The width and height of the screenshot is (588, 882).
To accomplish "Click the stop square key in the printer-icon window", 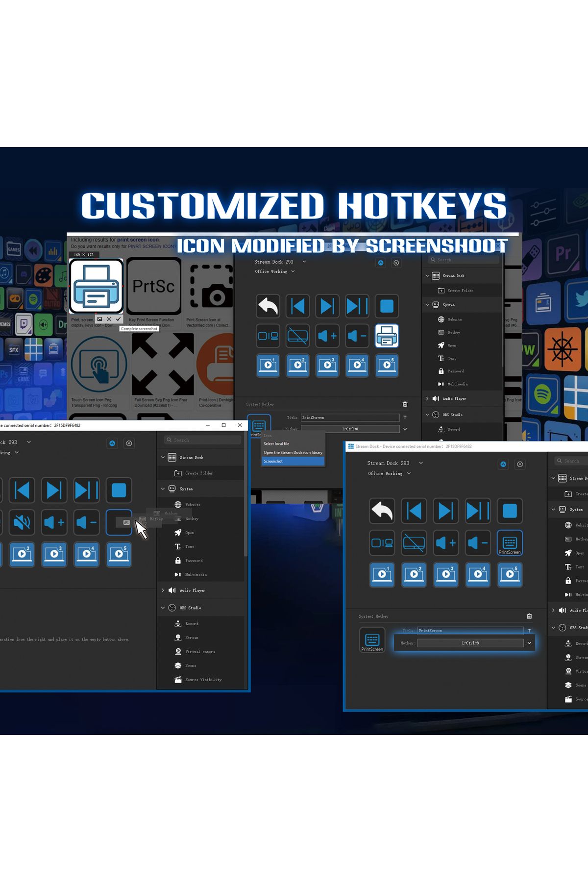I will (x=387, y=306).
